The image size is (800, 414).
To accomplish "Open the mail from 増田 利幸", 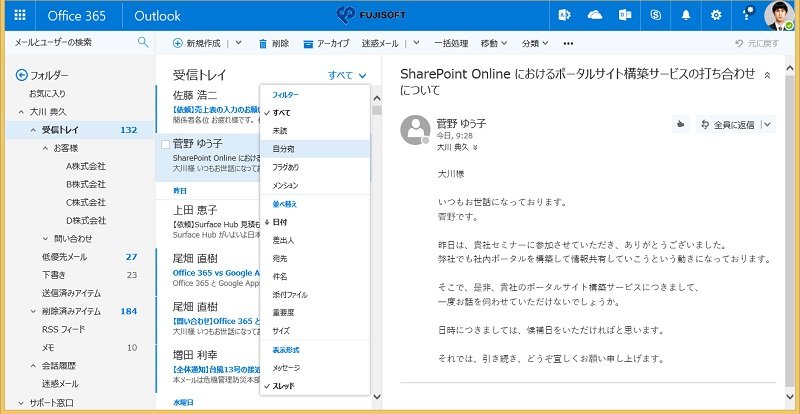I will point(207,368).
